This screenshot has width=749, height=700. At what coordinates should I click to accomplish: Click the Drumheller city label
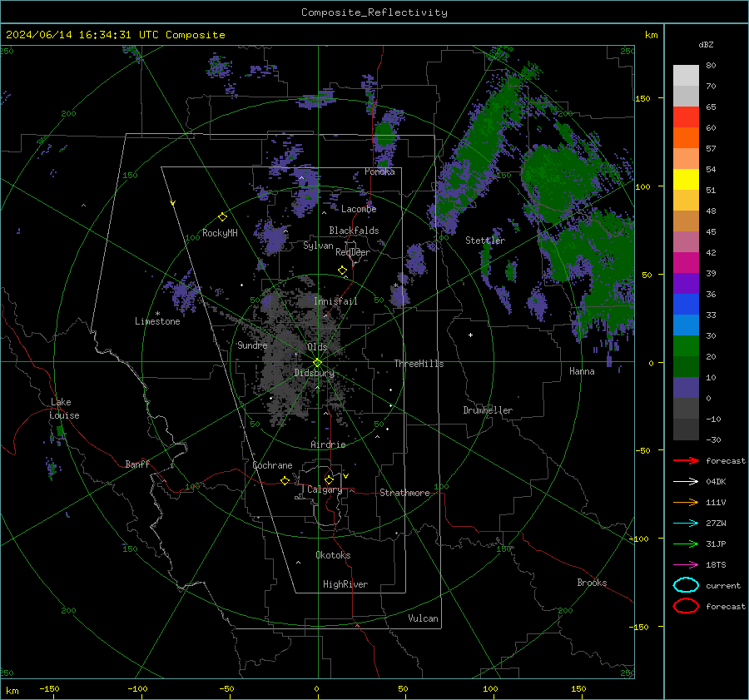[x=488, y=410]
